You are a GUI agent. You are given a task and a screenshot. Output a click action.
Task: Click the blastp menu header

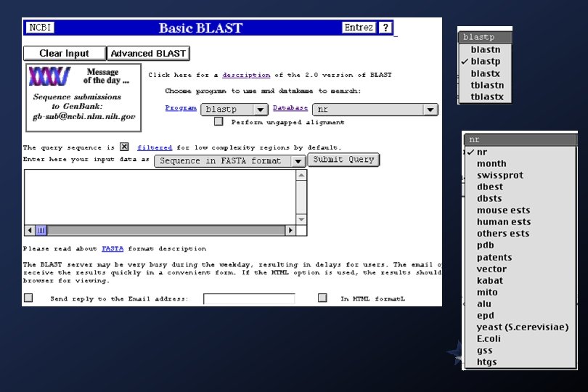(485, 37)
